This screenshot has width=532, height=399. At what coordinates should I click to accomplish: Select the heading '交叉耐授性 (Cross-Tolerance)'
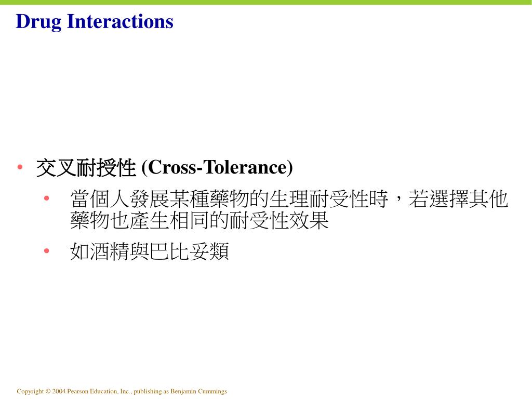click(165, 168)
